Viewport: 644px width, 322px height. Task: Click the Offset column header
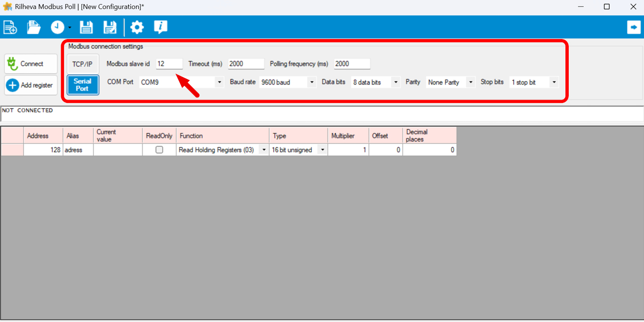(386, 135)
